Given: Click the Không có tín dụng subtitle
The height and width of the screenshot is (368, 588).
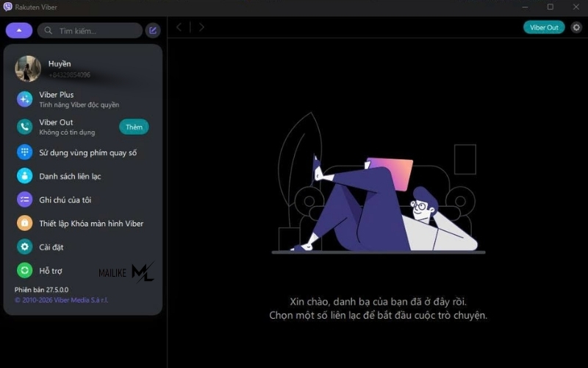Looking at the screenshot, I should pos(67,132).
